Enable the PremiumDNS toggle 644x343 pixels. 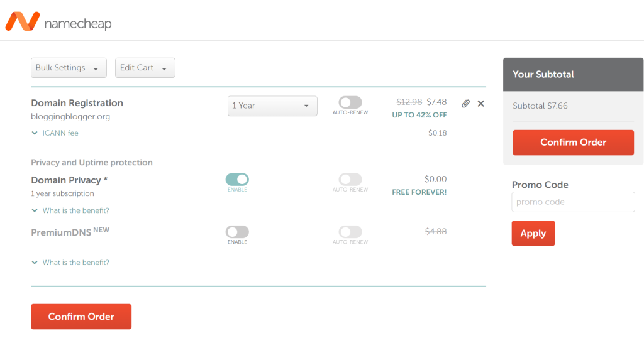(x=237, y=232)
